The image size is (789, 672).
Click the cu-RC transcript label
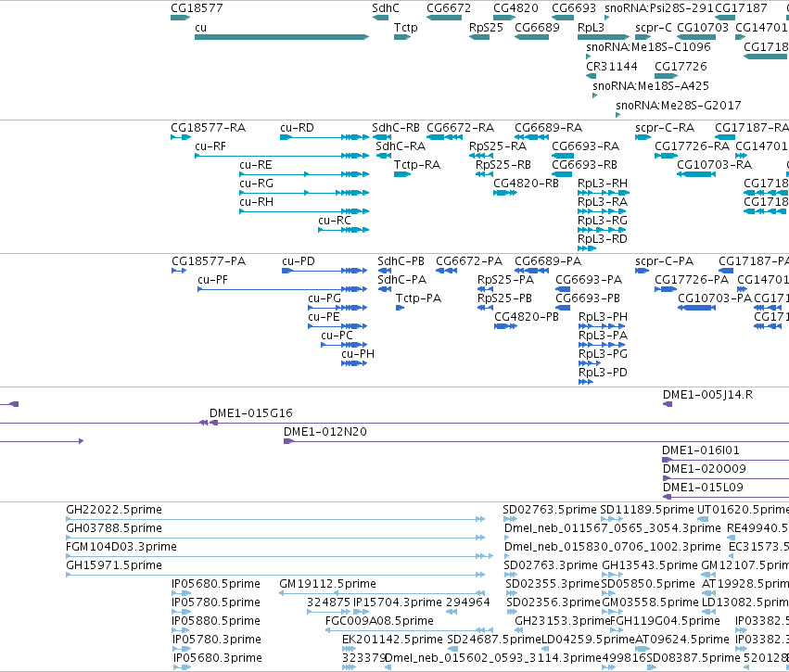(x=335, y=221)
